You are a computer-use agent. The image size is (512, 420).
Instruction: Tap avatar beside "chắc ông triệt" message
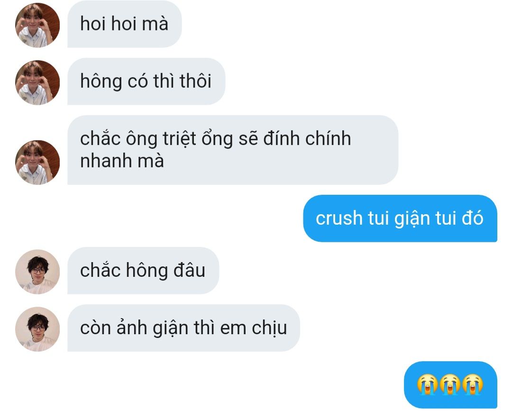[x=37, y=162]
